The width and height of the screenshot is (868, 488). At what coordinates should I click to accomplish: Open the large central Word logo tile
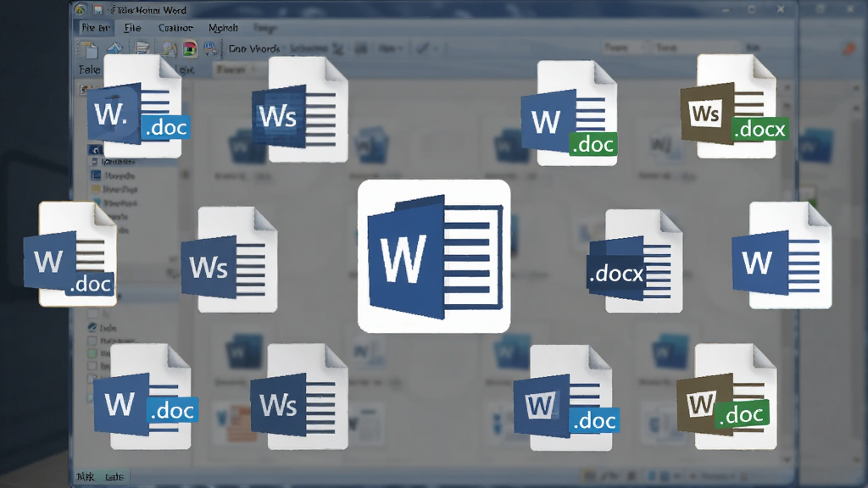click(x=434, y=256)
